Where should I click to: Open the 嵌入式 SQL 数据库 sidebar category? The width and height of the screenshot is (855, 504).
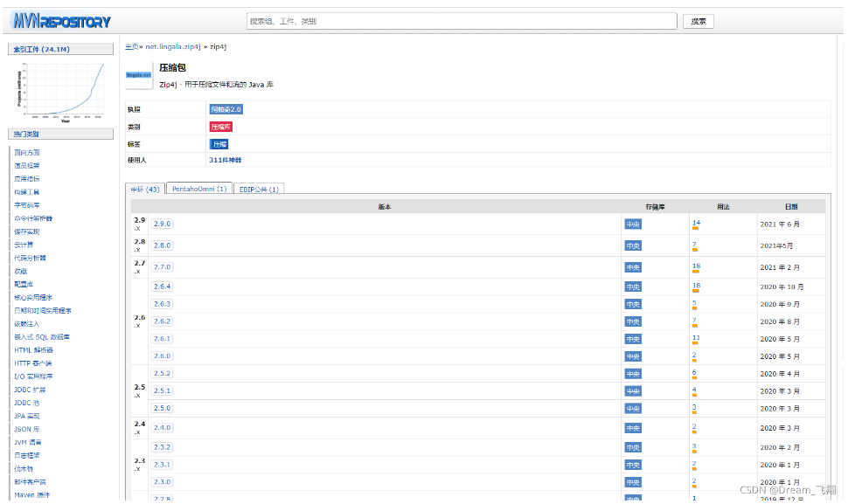pos(41,337)
